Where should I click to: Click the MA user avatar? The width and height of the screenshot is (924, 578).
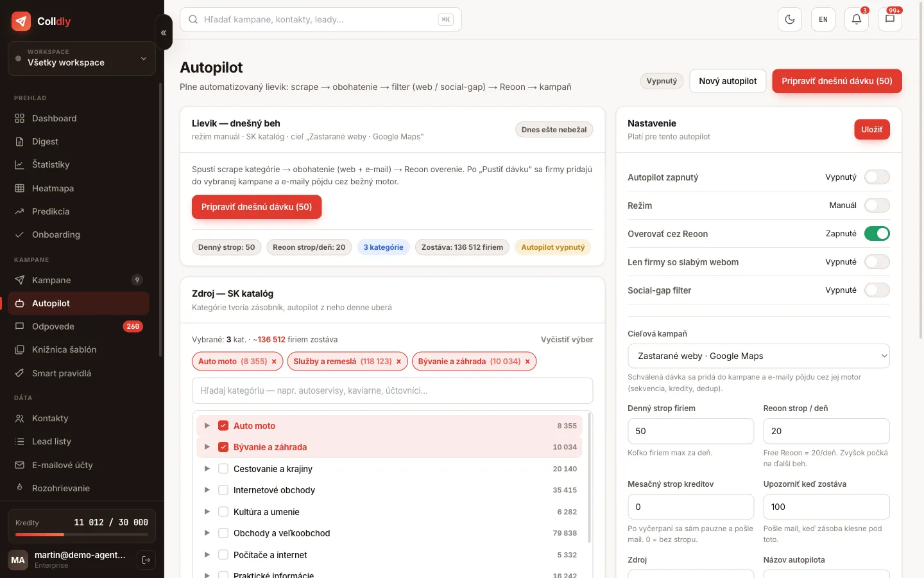[x=18, y=560]
